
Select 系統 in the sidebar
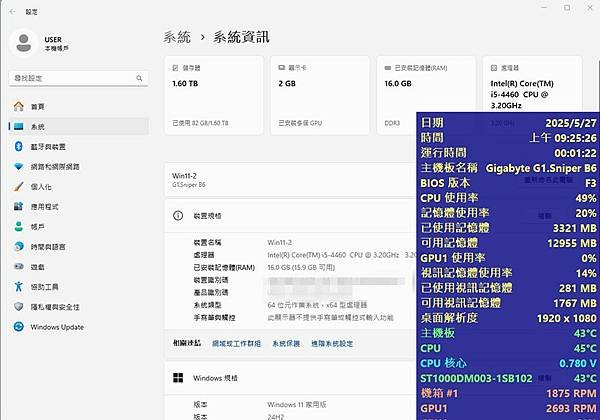pos(78,127)
